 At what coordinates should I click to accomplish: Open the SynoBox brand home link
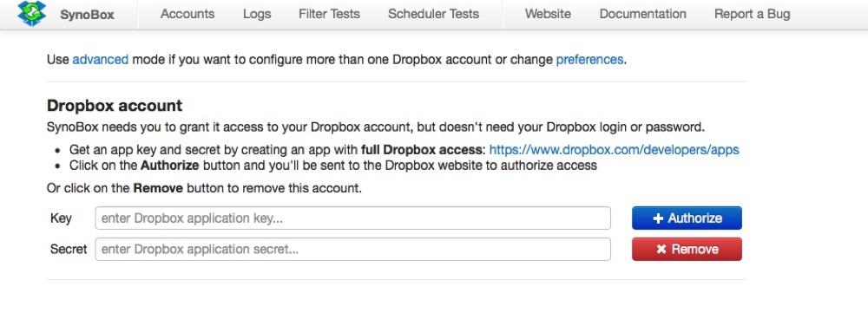(x=87, y=15)
